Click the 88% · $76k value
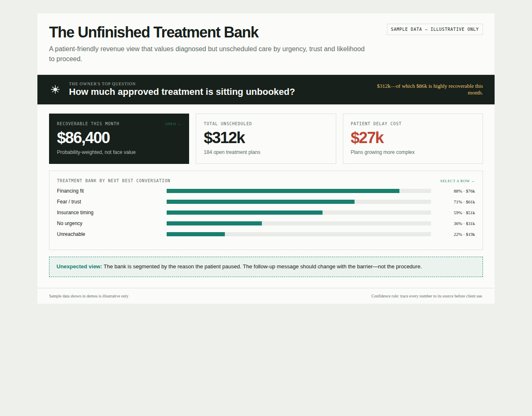This screenshot has height=416, width=532. (x=464, y=191)
